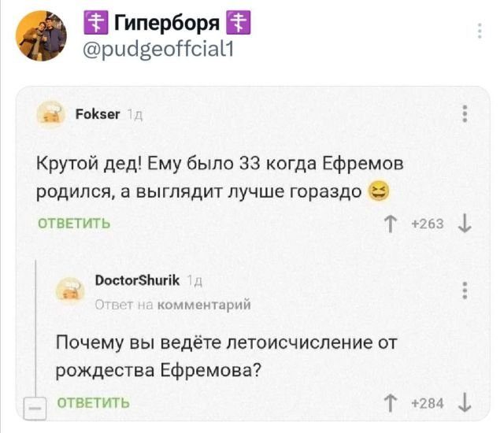Open the tweet's three-dot options menu

click(480, 31)
